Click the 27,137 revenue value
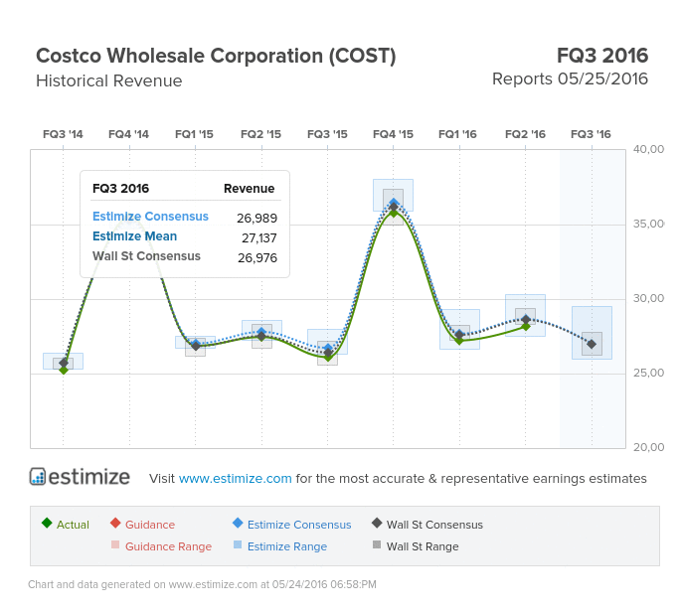 (259, 237)
